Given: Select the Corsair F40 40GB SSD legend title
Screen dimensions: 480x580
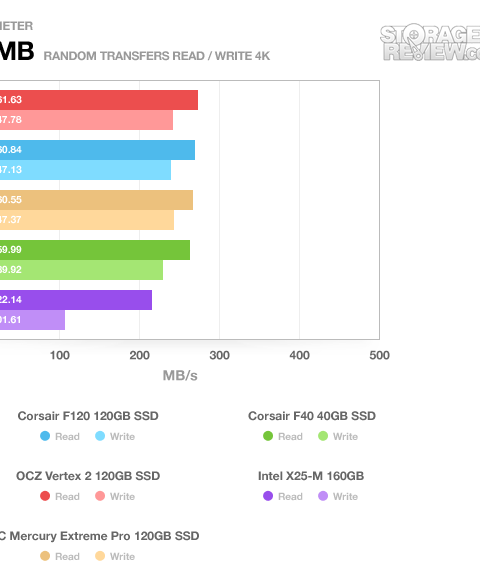Looking at the screenshot, I should tap(312, 416).
